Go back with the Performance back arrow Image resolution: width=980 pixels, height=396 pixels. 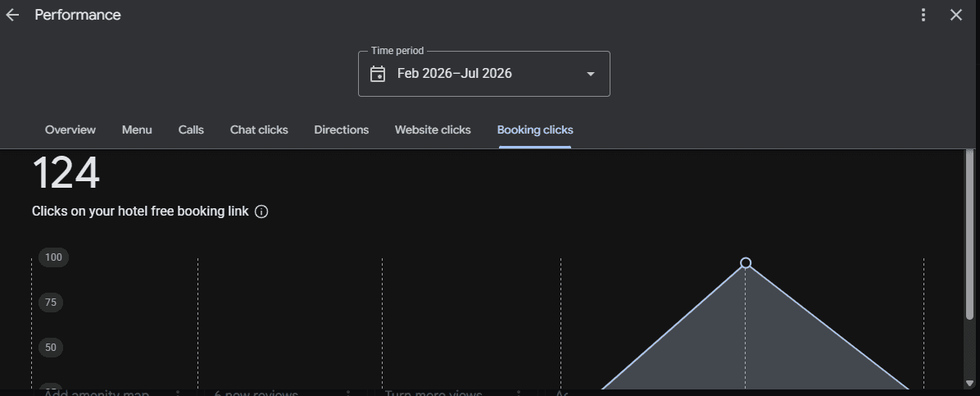[12, 15]
